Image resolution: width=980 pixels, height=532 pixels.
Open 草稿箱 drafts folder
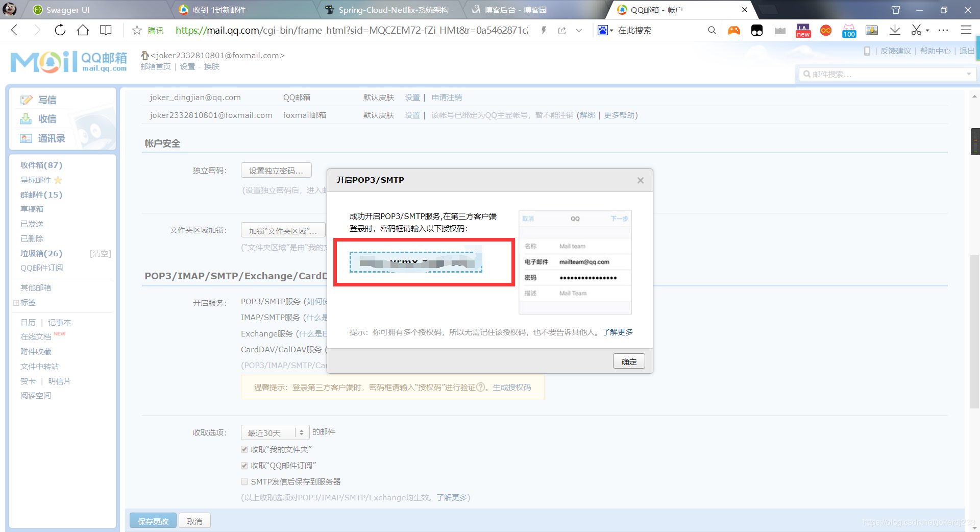click(32, 209)
